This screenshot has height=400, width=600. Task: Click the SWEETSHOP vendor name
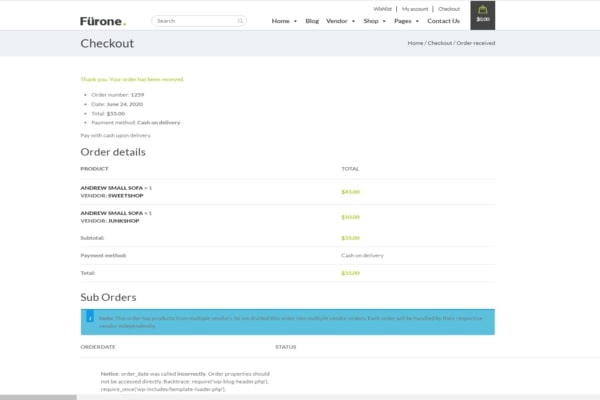click(126, 195)
